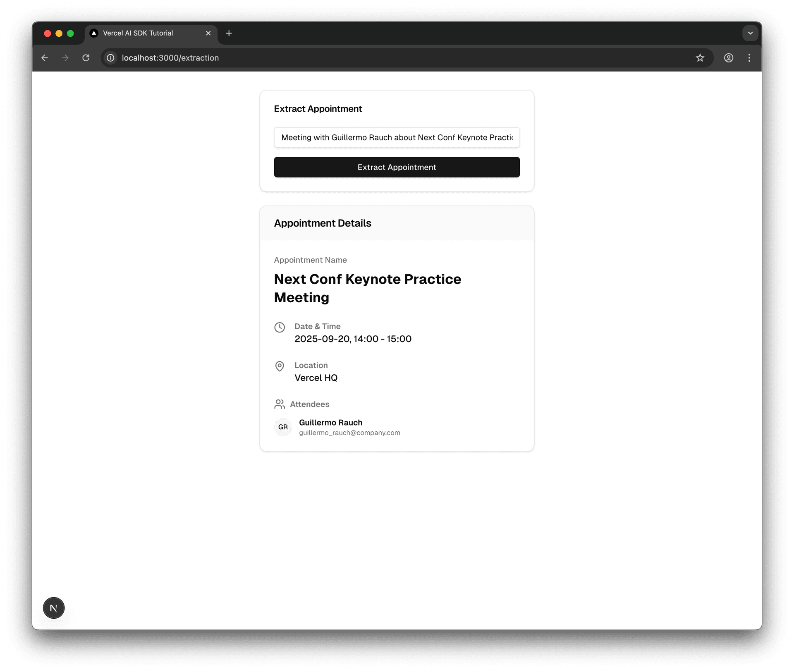Click the meeting text input field
The height and width of the screenshot is (672, 794).
[397, 137]
